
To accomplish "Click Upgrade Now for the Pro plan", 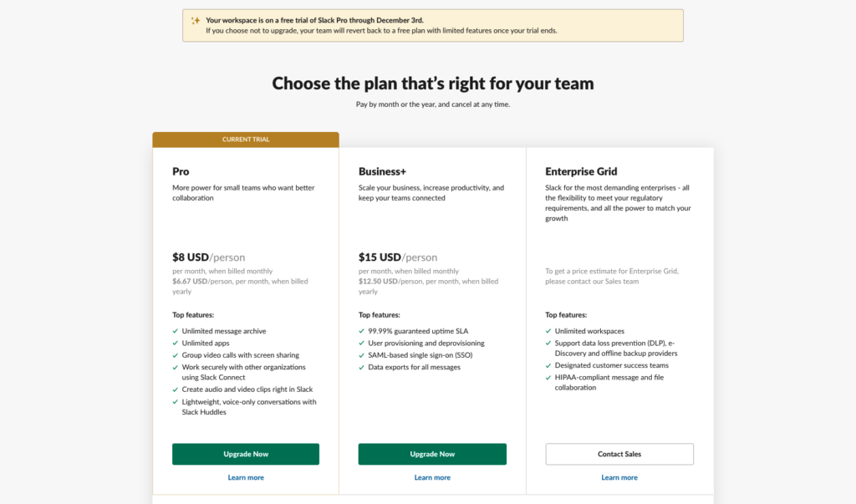I will click(x=245, y=454).
